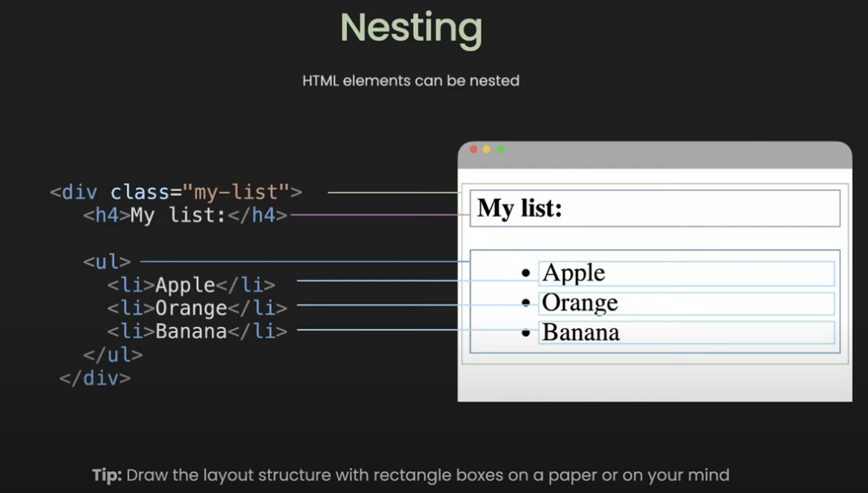This screenshot has height=493, width=868.
Task: Click the green maximize dot in mock browser
Action: point(501,149)
